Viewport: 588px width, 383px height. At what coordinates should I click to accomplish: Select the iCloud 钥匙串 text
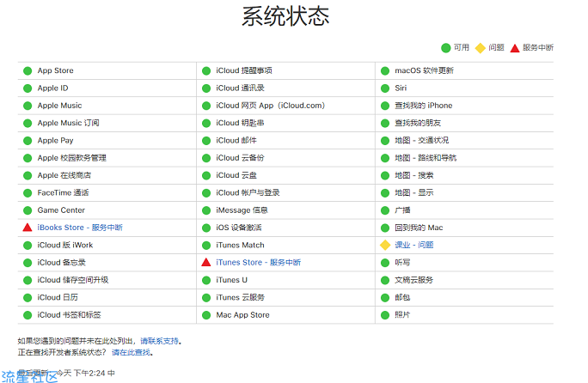click(241, 123)
